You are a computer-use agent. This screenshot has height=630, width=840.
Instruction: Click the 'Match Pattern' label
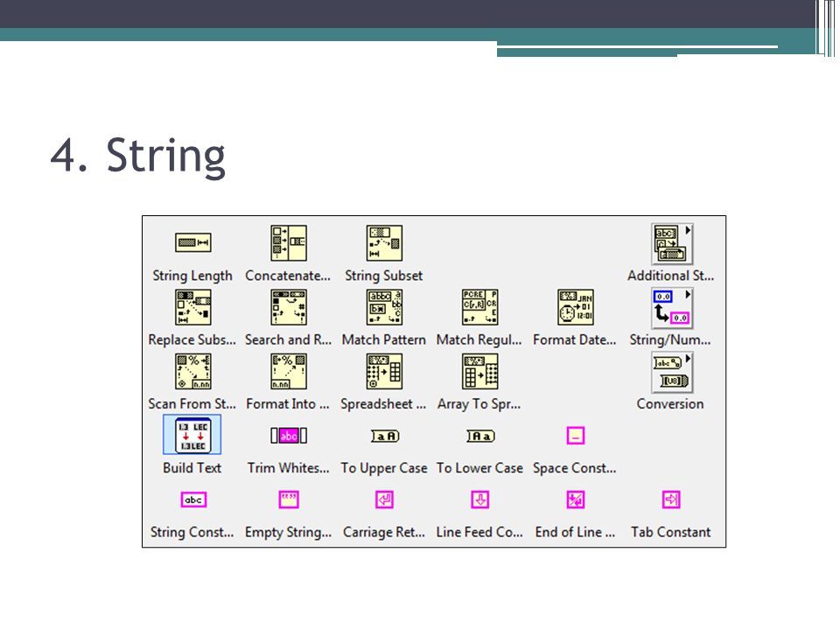pyautogui.click(x=383, y=340)
